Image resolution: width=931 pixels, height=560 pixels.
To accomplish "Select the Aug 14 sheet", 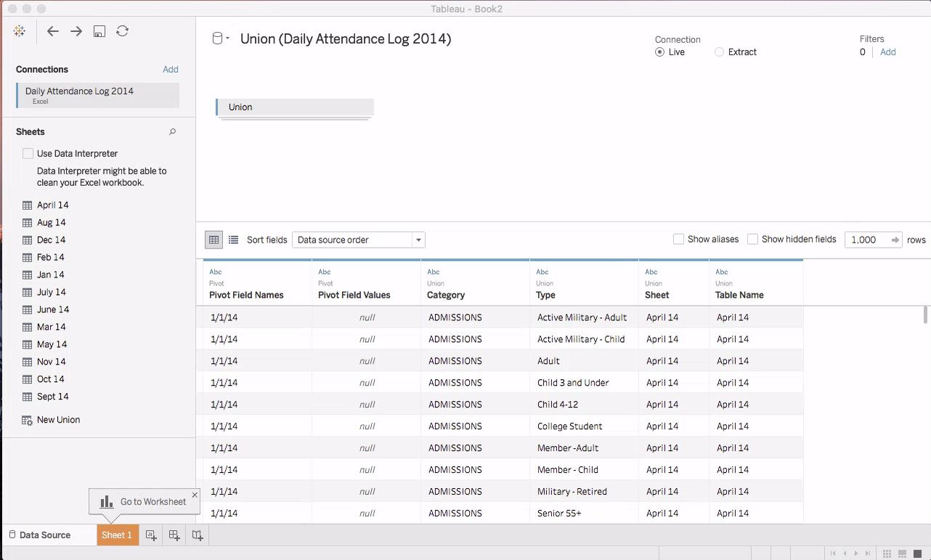I will (x=52, y=223).
